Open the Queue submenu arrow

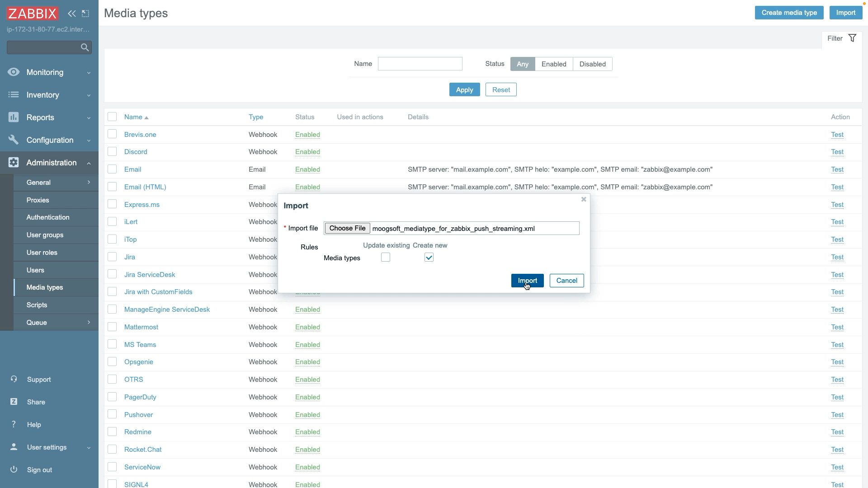click(89, 322)
